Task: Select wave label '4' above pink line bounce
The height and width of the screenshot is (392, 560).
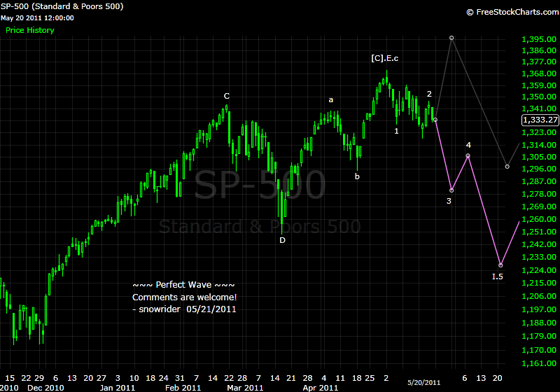Action: click(468, 145)
